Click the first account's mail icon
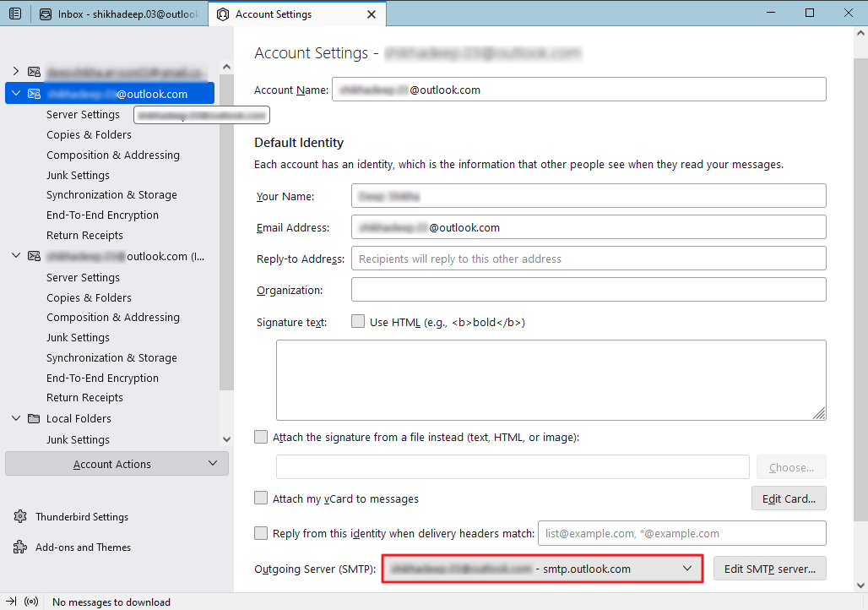 point(35,72)
